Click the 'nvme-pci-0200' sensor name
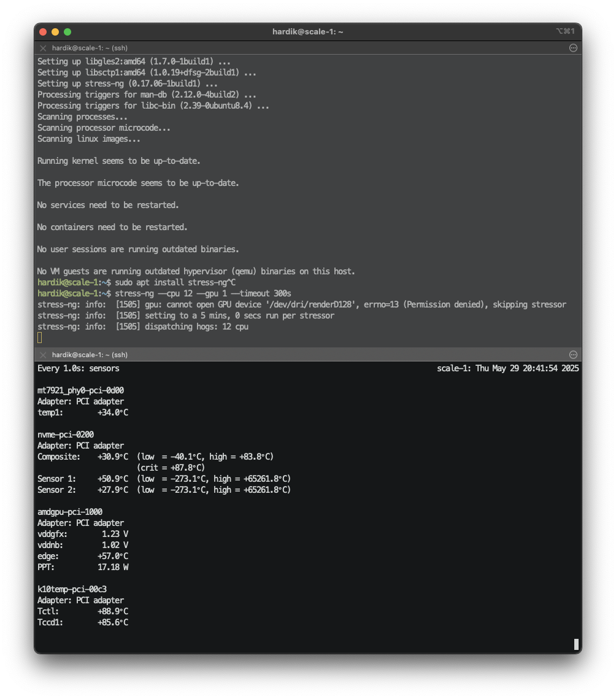 coord(66,434)
